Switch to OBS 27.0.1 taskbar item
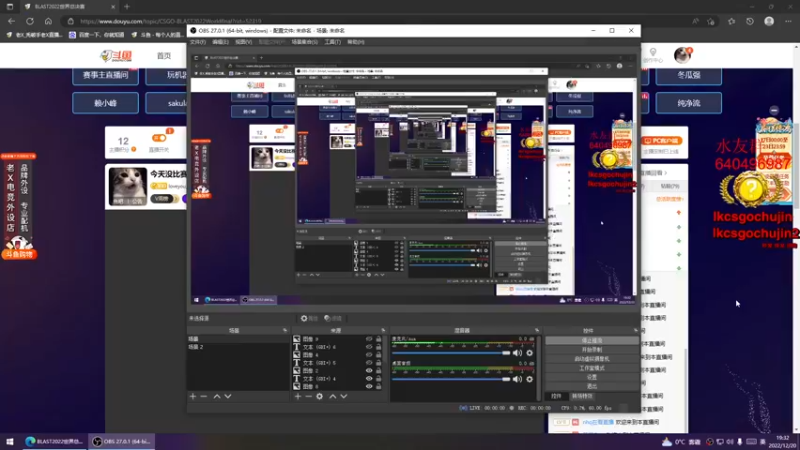This screenshot has width=800, height=450. pyautogui.click(x=122, y=441)
